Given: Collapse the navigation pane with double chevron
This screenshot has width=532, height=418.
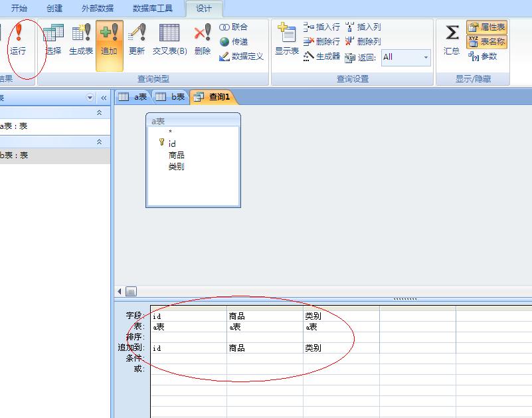Looking at the screenshot, I should [104, 98].
